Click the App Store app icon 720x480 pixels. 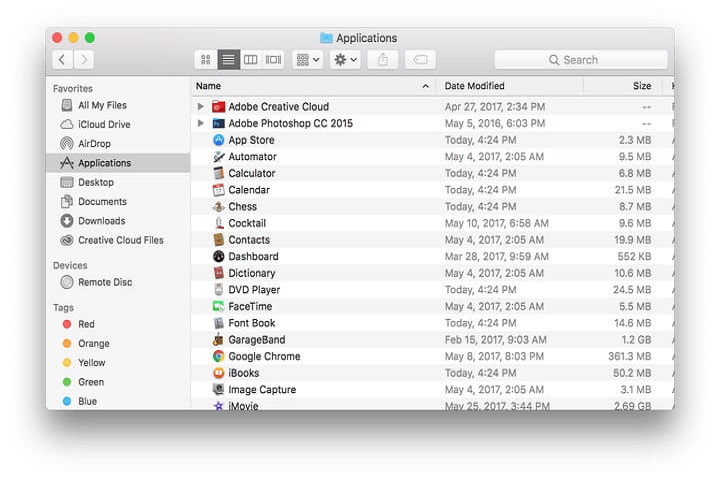pos(219,140)
